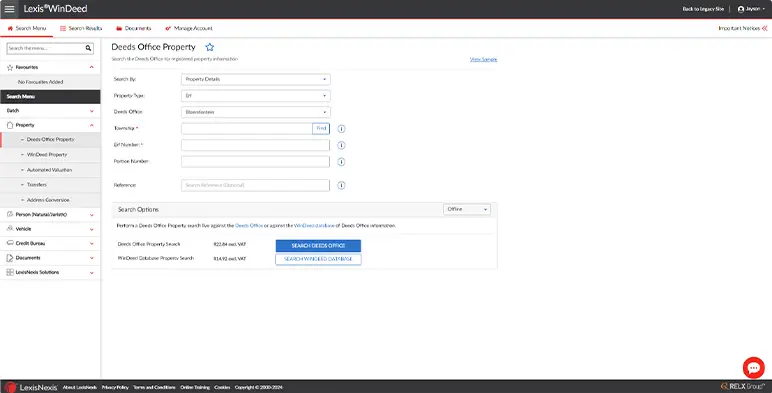Image resolution: width=772 pixels, height=393 pixels.
Task: Open the live chat bubble icon
Action: (x=753, y=367)
